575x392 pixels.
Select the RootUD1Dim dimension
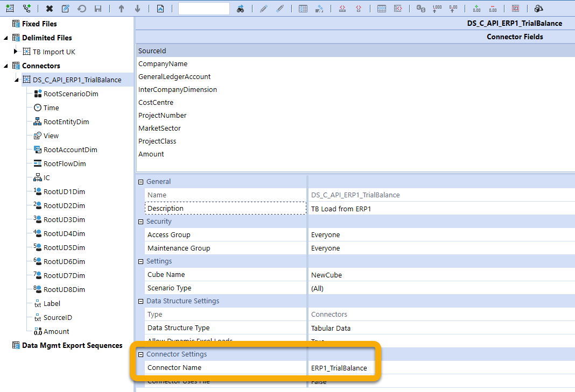(64, 191)
